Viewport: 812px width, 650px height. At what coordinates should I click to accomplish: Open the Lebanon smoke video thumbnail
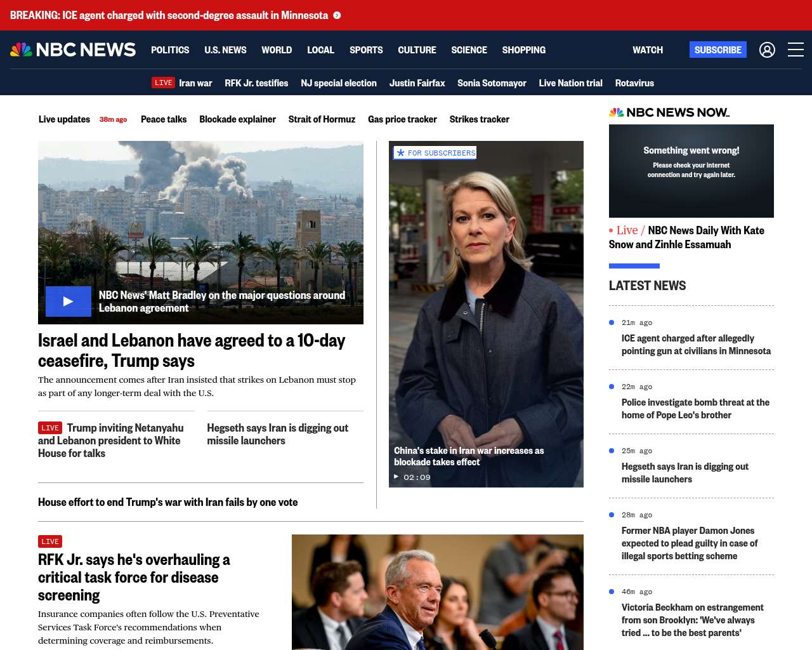200,232
